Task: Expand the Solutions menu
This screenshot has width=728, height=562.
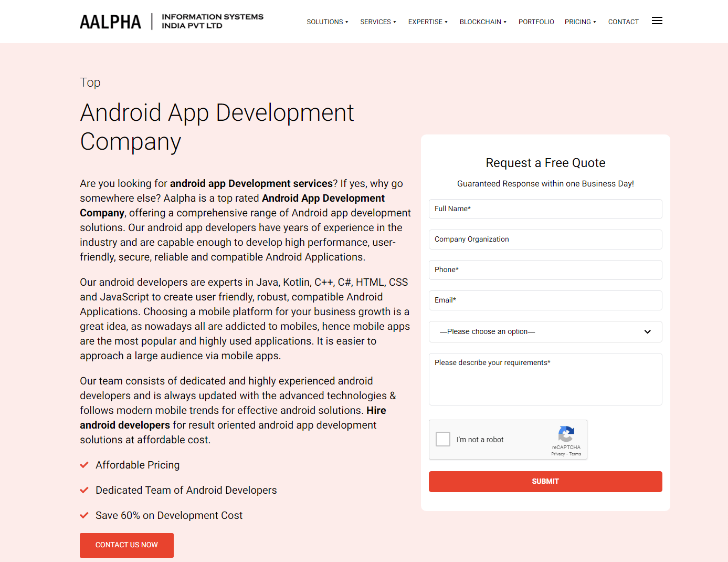Action: tap(328, 22)
